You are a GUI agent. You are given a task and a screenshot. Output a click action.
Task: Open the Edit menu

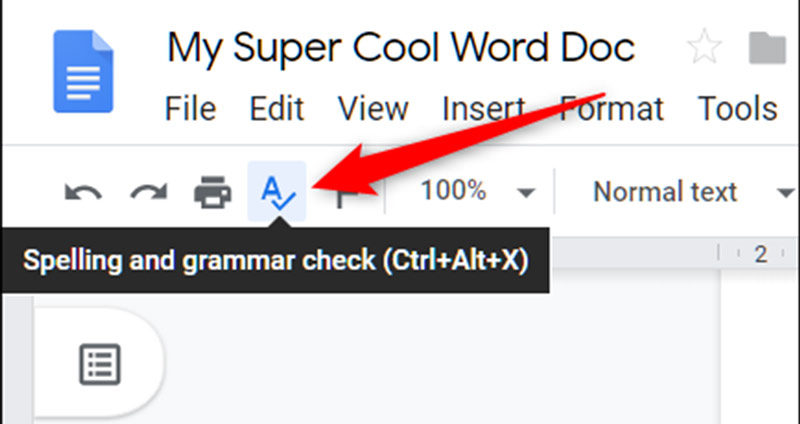tap(277, 107)
